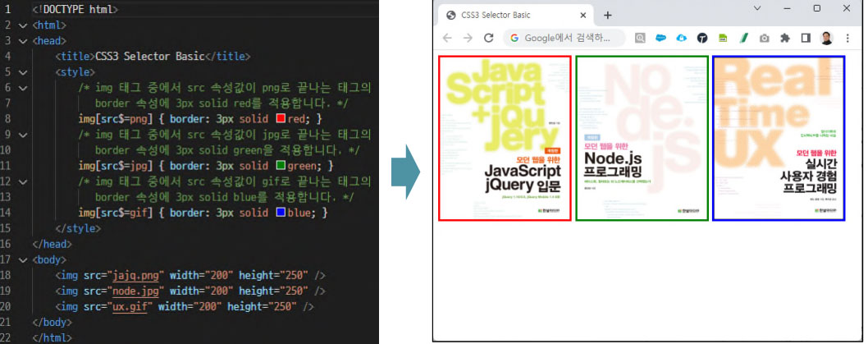Click the Node.js book cover image

(642, 138)
